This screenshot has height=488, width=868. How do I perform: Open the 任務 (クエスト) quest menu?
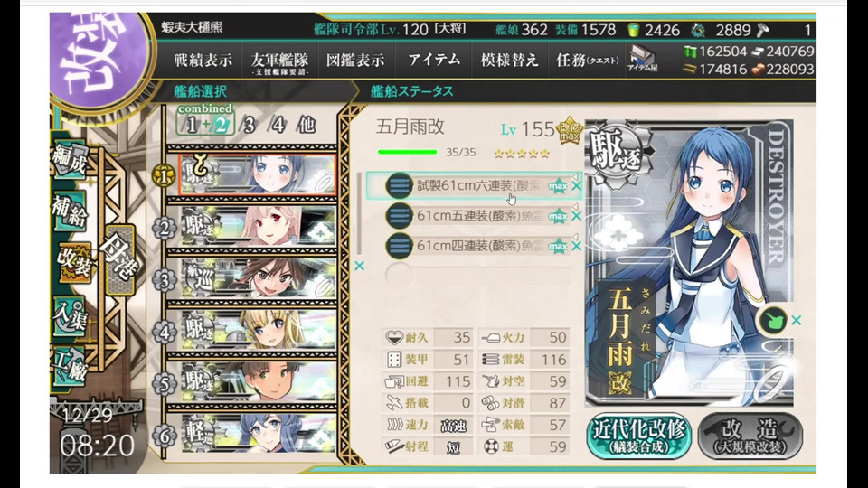tap(587, 61)
